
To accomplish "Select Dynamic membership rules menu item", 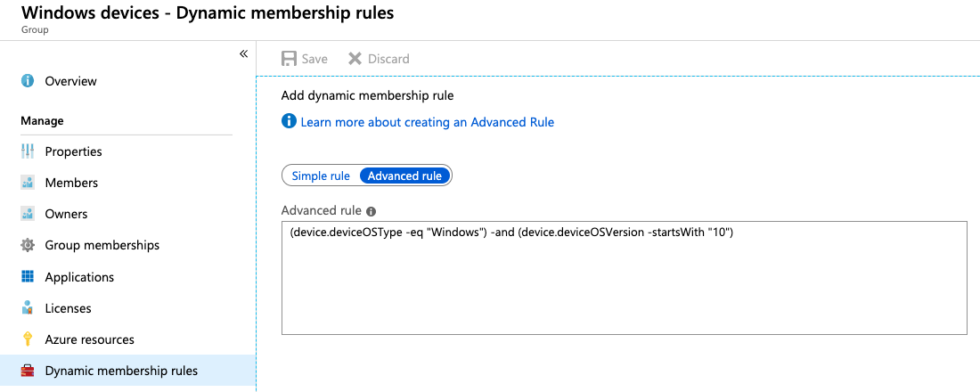I will pos(128,371).
